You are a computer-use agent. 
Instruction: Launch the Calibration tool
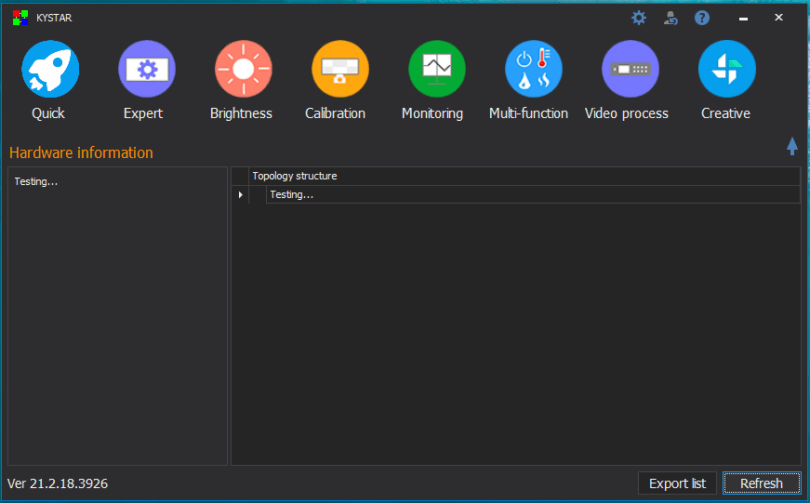340,69
